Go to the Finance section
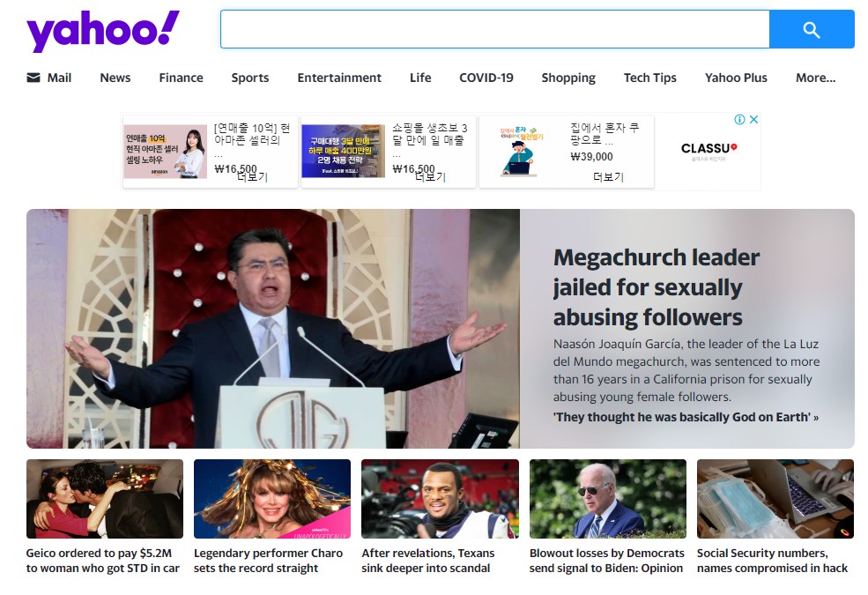Screen dimensions: 868x595 tap(181, 78)
